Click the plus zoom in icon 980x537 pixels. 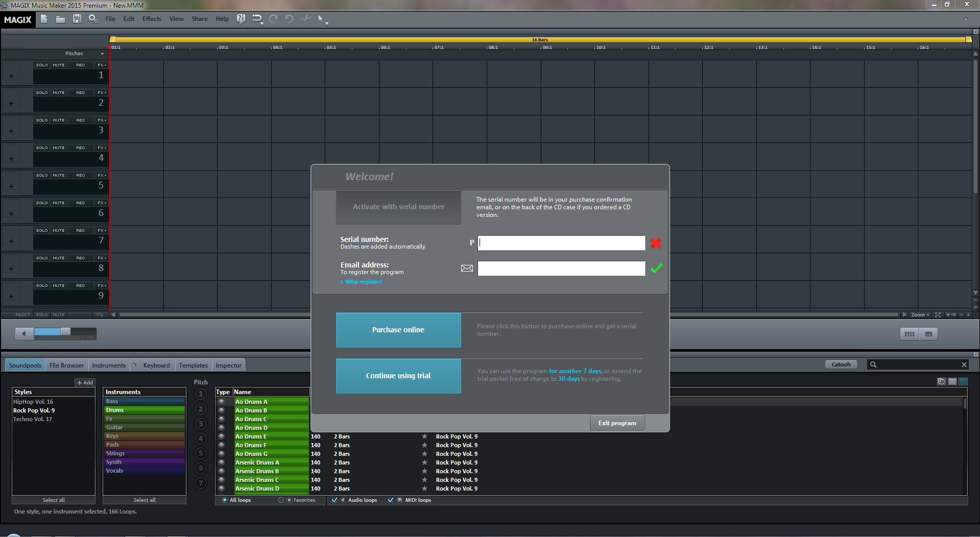pyautogui.click(x=968, y=314)
